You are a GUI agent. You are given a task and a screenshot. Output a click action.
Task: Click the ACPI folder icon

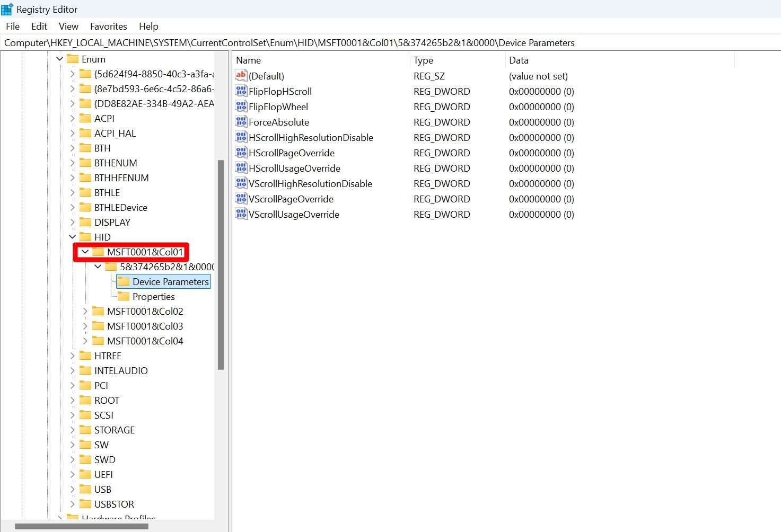pos(85,118)
